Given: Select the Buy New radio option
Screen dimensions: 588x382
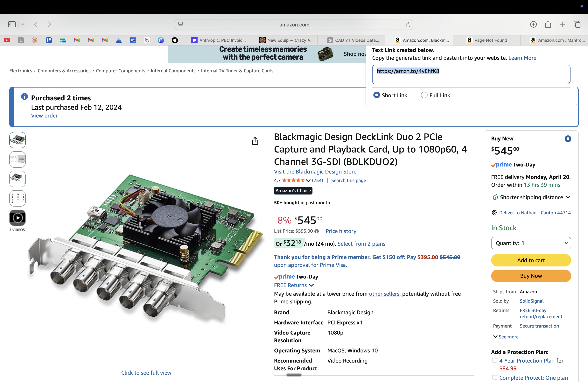Looking at the screenshot, I should tap(568, 139).
